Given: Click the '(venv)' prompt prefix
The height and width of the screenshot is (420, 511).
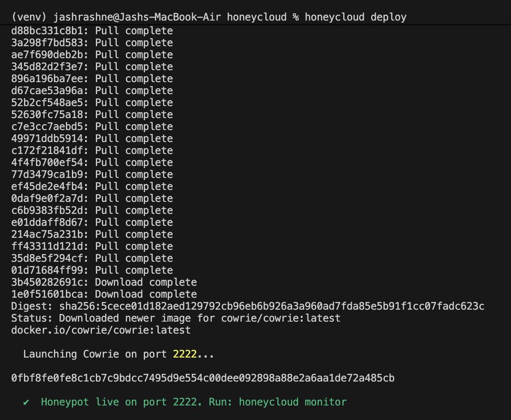Looking at the screenshot, I should (x=30, y=17).
